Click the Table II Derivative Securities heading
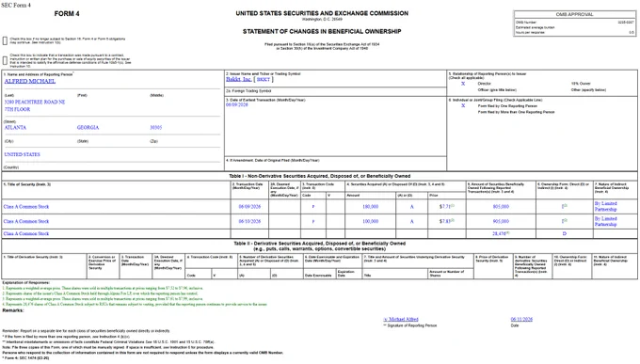Image resolution: width=640 pixels, height=364 pixels. (320, 246)
